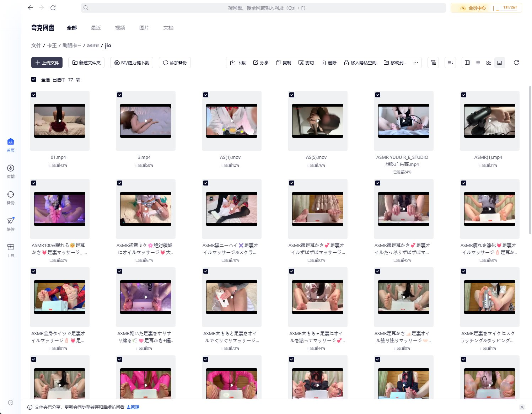Switch to the 视频 tab

coord(120,28)
